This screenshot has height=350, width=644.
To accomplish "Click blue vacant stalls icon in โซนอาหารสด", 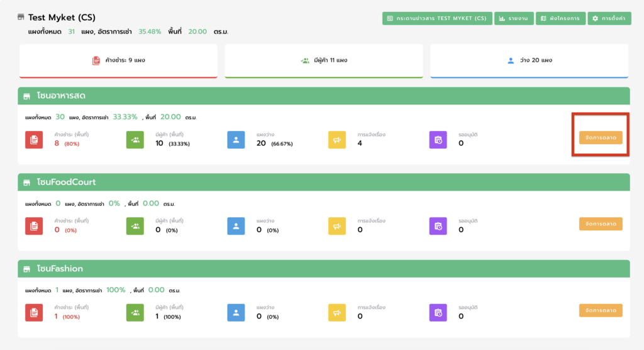I will pos(236,140).
